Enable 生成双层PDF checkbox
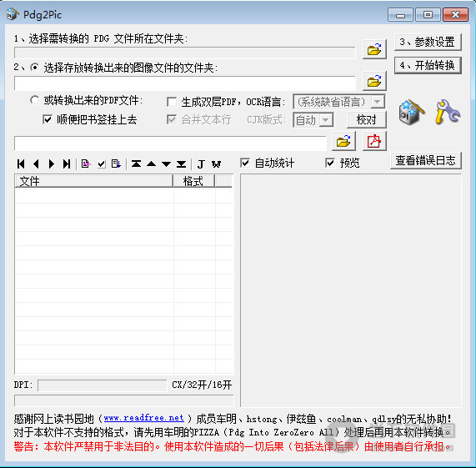The image size is (476, 468). (172, 102)
